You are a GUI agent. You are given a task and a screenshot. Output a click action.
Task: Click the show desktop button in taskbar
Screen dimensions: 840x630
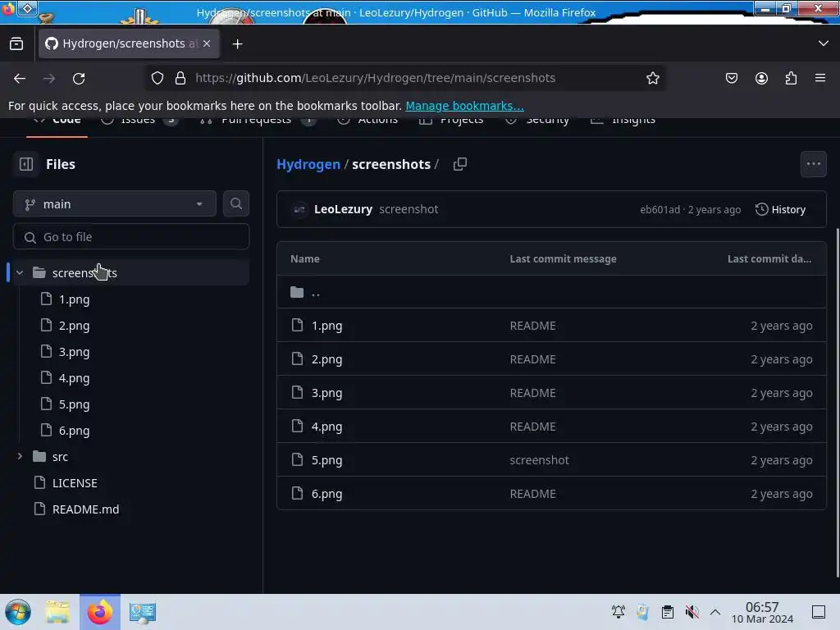[x=818, y=611]
